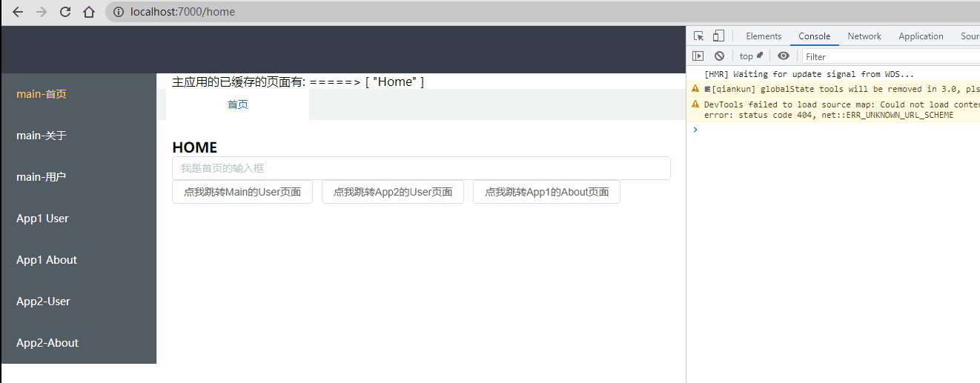Open the Application tab in DevTools
Screen dimensions: 980x383
point(921,36)
